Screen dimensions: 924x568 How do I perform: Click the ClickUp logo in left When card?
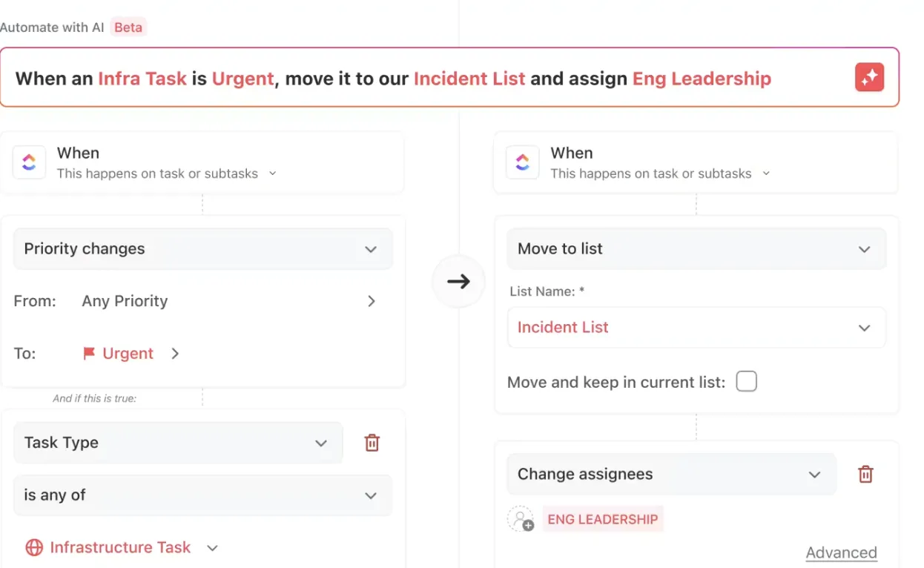[x=30, y=162]
